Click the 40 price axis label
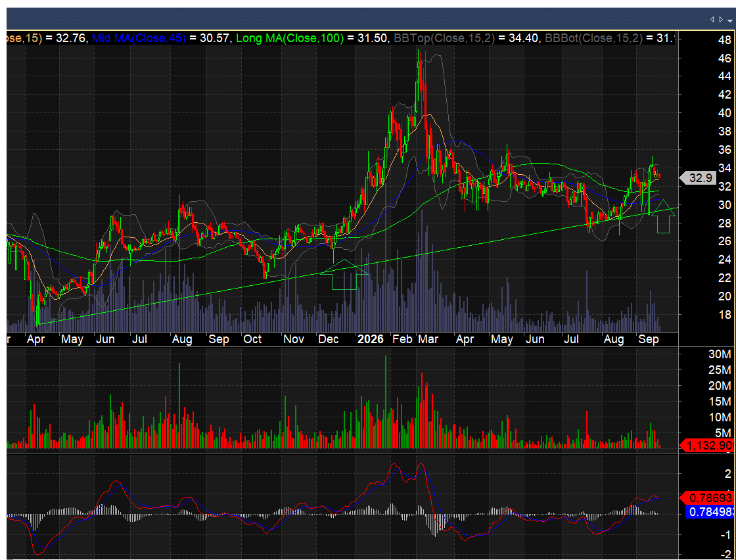Image resolution: width=736 pixels, height=560 pixels. point(724,112)
